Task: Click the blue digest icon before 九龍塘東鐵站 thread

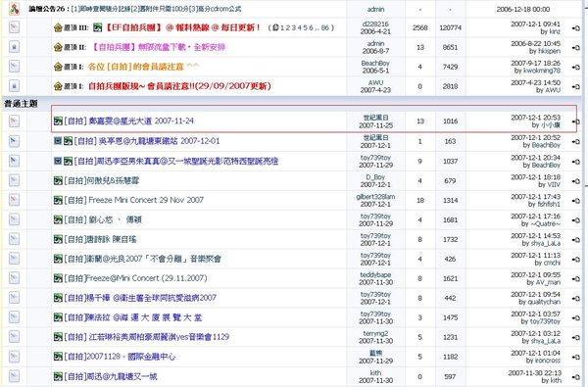Action: [58, 141]
